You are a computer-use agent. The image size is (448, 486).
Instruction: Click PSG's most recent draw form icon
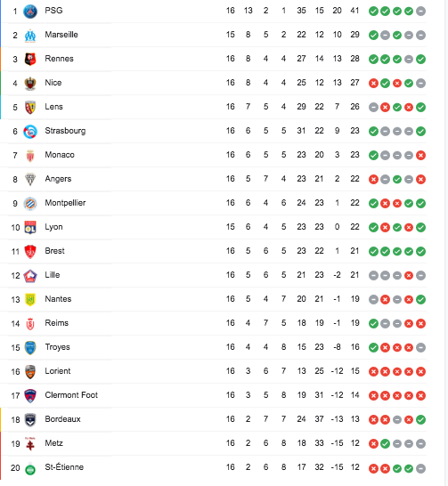420,12
